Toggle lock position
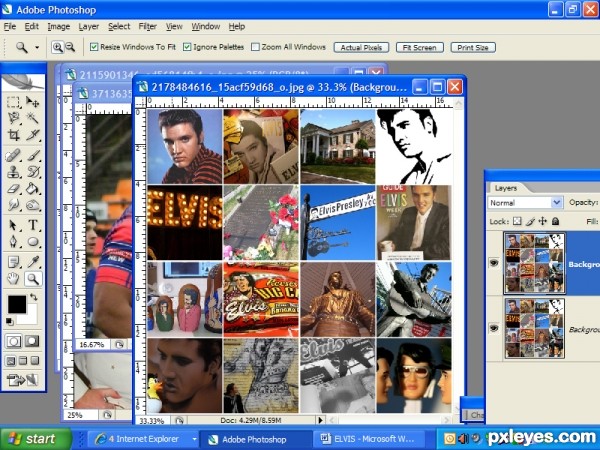 [x=543, y=221]
